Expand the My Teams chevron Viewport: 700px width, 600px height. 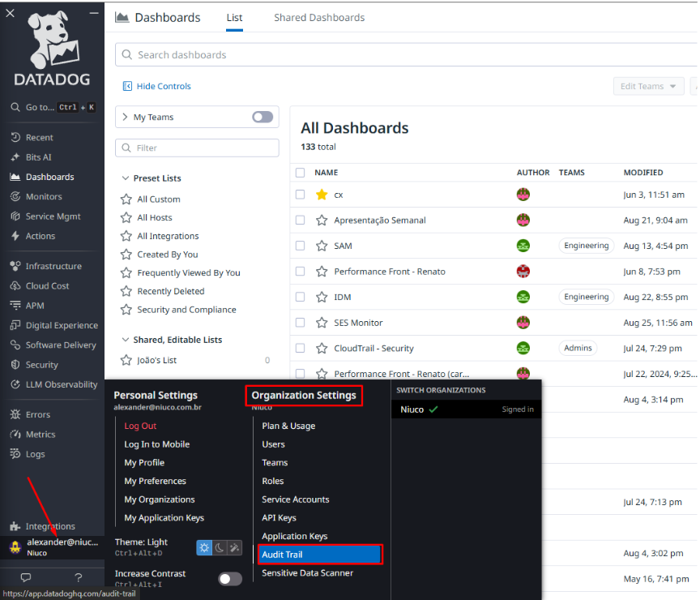tap(125, 117)
